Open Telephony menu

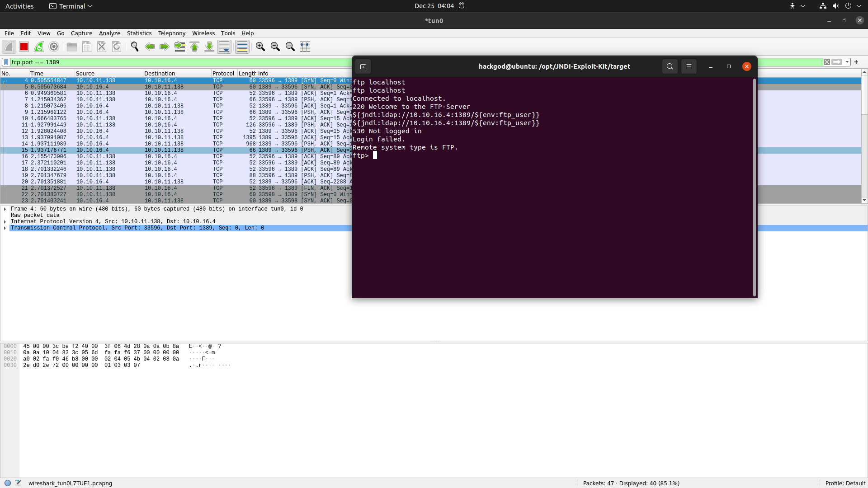(172, 33)
